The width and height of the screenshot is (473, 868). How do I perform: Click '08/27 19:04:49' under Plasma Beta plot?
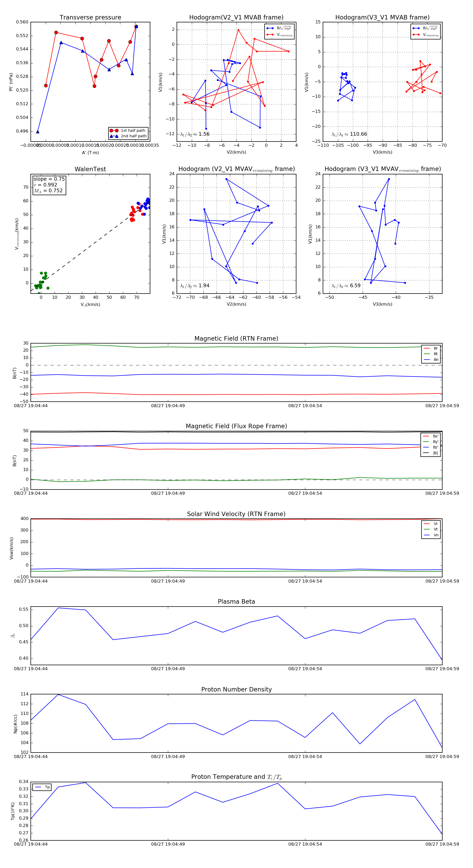(x=168, y=669)
